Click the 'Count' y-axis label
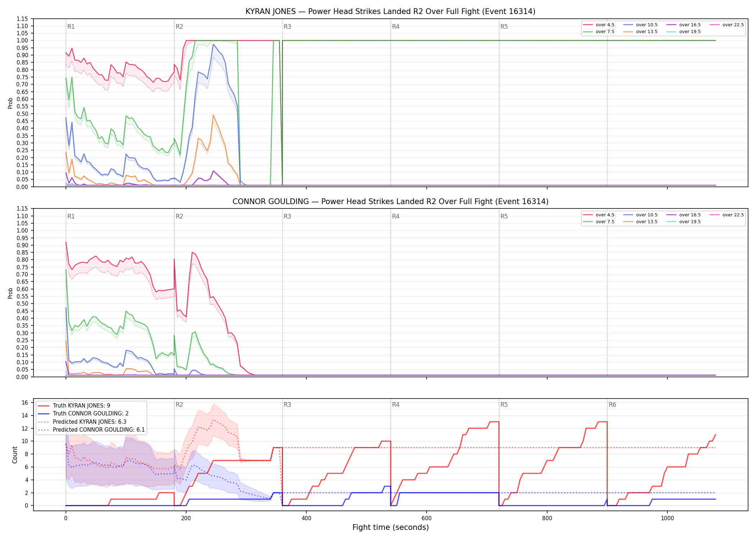The height and width of the screenshot is (540, 756). click(15, 455)
